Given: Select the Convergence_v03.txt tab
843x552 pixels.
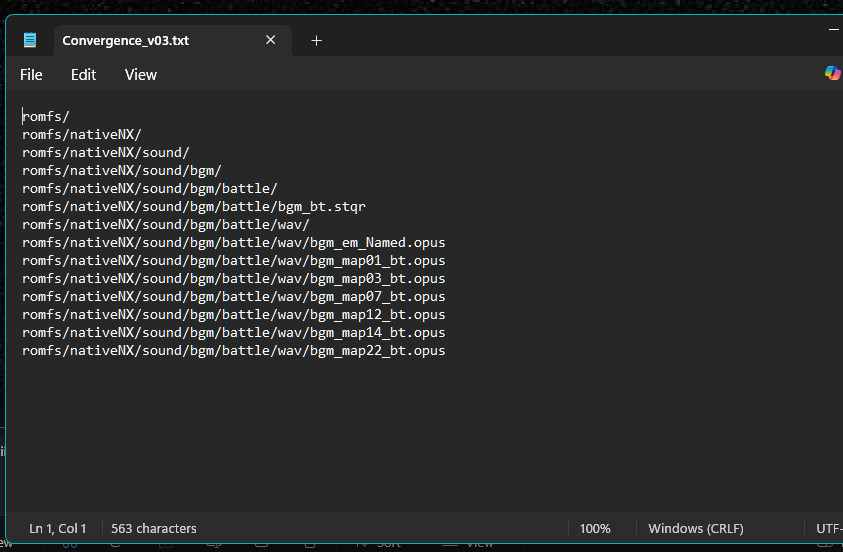Looking at the screenshot, I should [x=125, y=41].
